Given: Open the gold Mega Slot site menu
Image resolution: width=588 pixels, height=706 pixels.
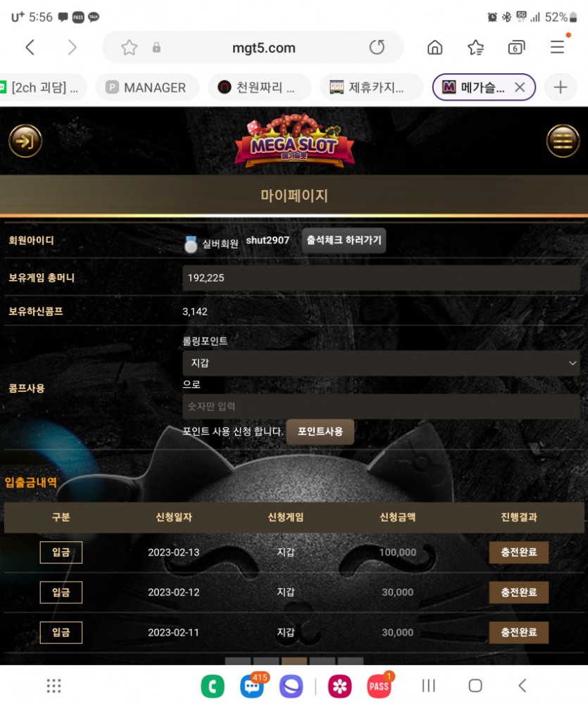Looking at the screenshot, I should coord(563,141).
